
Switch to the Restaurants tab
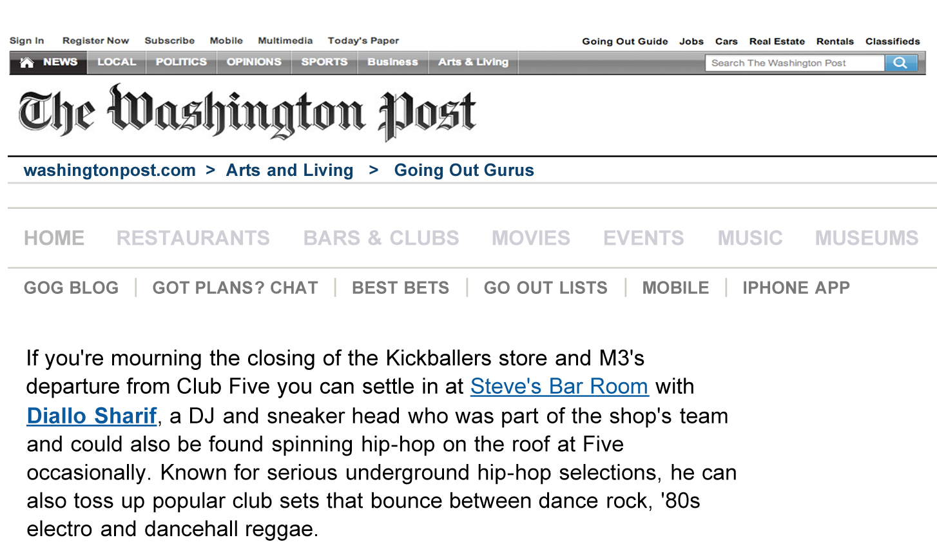tap(193, 238)
